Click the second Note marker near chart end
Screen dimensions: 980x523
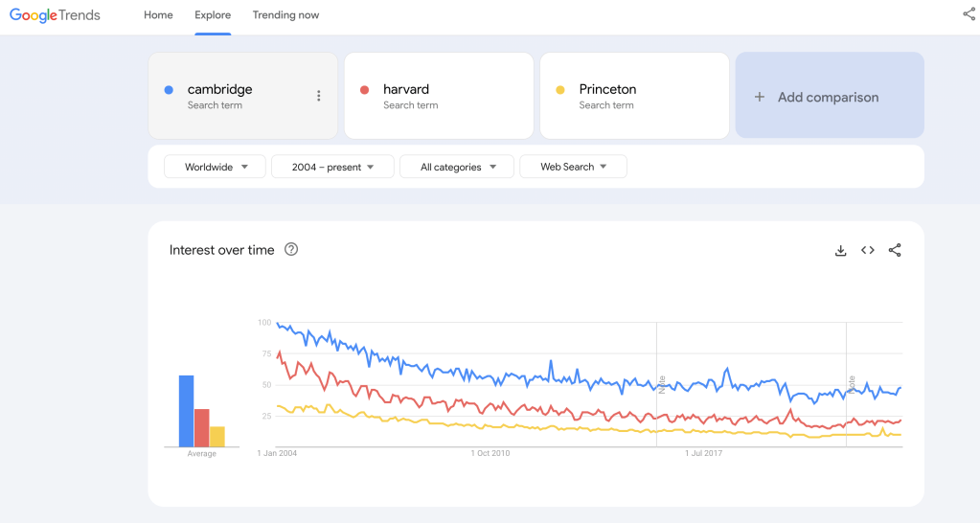click(852, 384)
